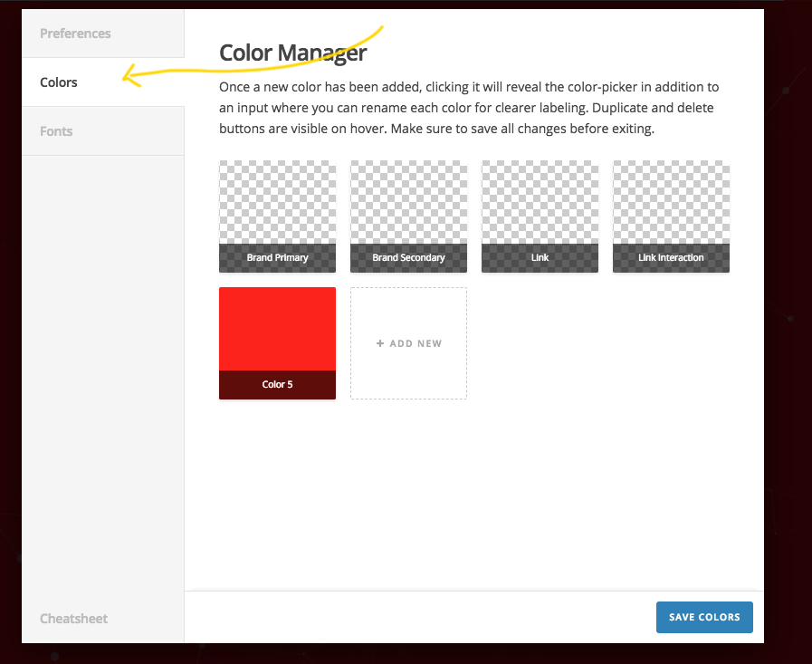The width and height of the screenshot is (812, 664).
Task: Click the Link name label bar
Action: 540,258
